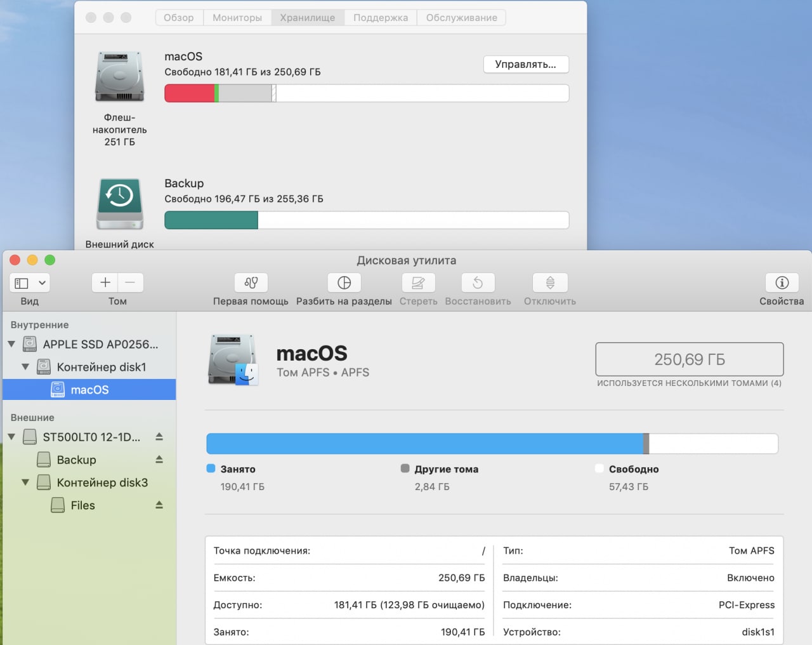Click the Свойства label

(782, 302)
